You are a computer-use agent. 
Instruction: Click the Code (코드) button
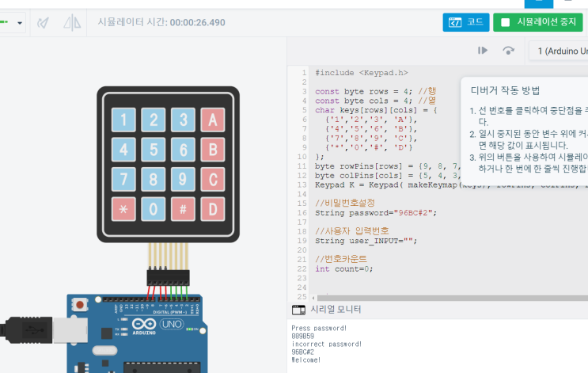pyautogui.click(x=466, y=22)
